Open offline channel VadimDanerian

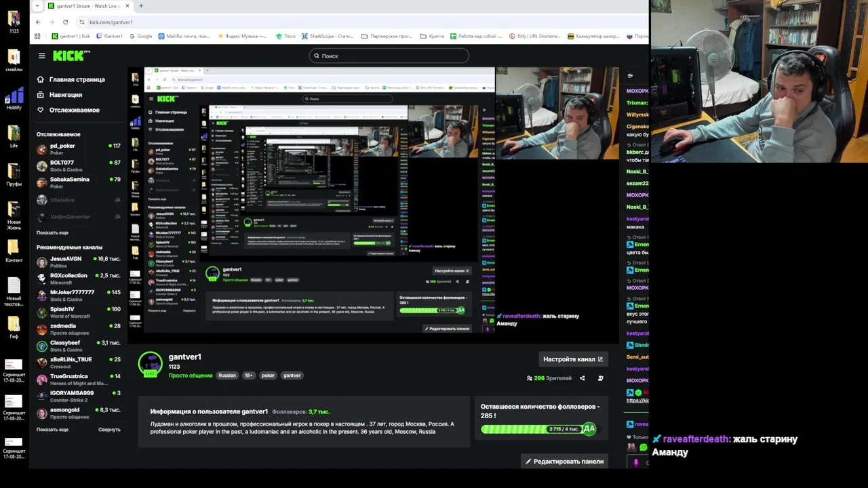coord(78,217)
